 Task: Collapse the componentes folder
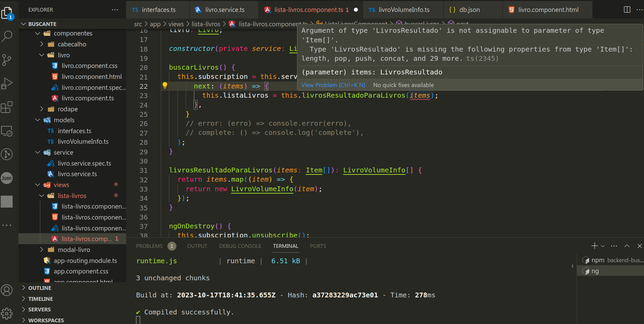pyautogui.click(x=72, y=33)
